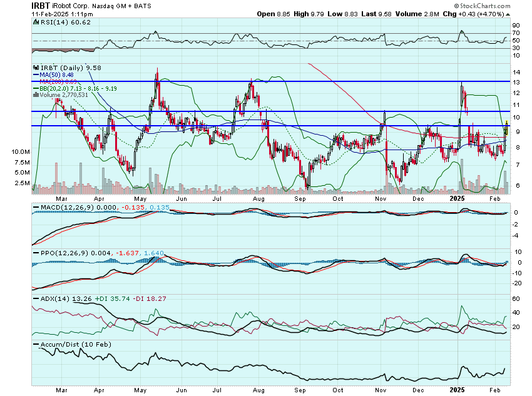The image size is (532, 396).
Task: Click the 10.0M volume axis label
Action: (21, 151)
